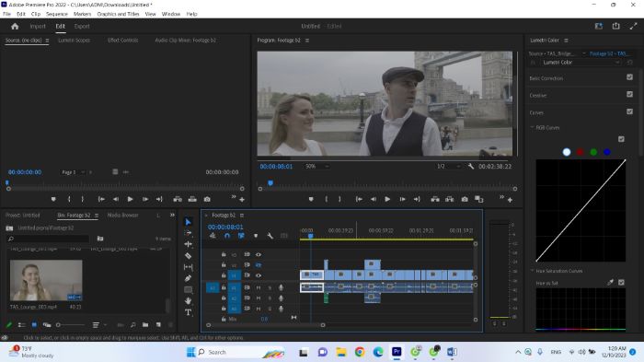Select the Selection tool arrow in the tools panel
644x362 pixels.
point(188,222)
